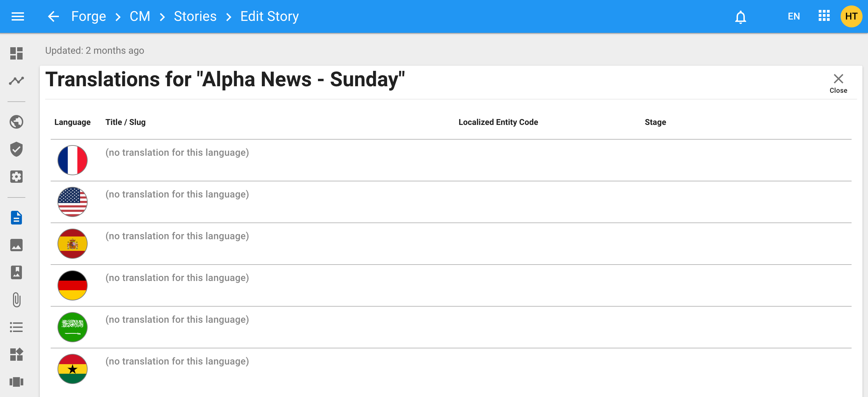Close the translations panel
The width and height of the screenshot is (868, 397).
(838, 83)
